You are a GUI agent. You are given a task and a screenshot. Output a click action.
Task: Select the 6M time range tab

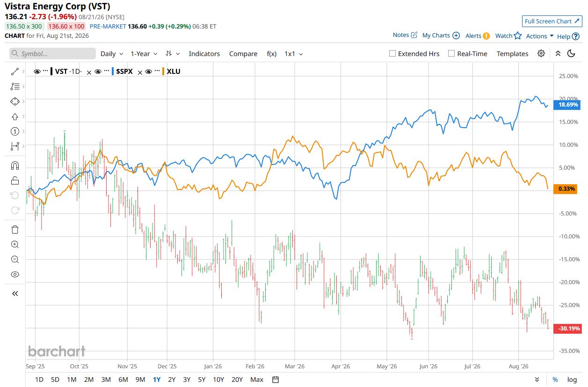(123, 380)
